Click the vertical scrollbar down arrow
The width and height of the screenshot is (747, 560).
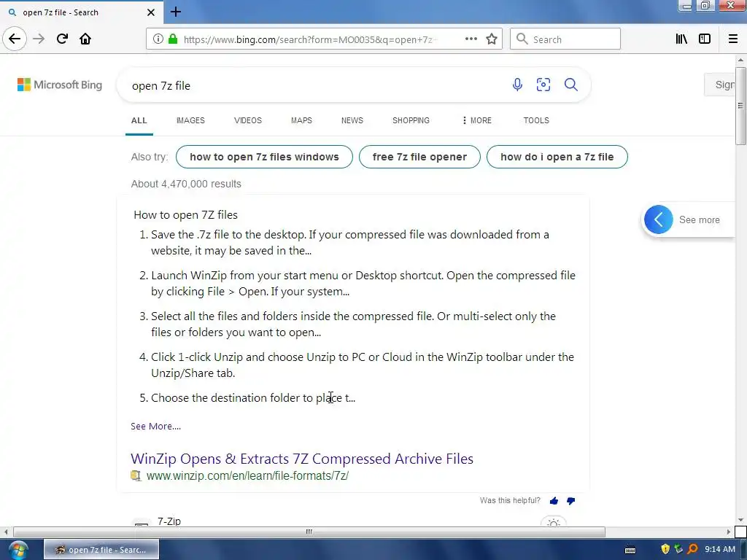[x=740, y=519]
